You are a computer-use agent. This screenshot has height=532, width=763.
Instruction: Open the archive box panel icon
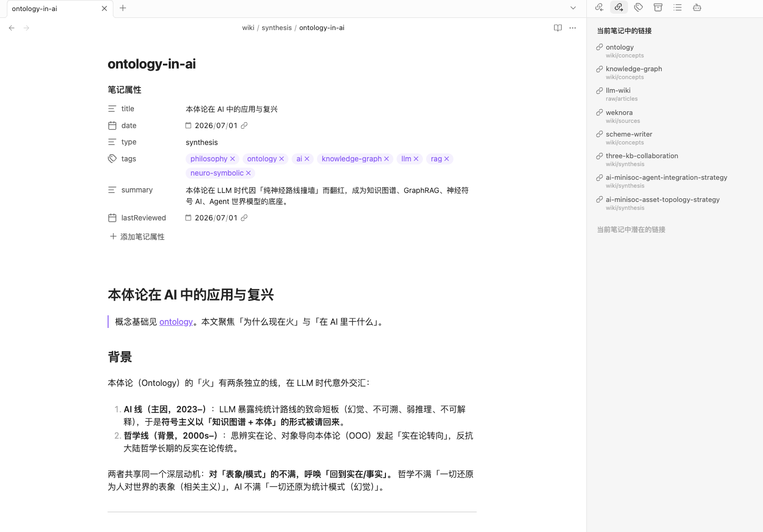[658, 7]
